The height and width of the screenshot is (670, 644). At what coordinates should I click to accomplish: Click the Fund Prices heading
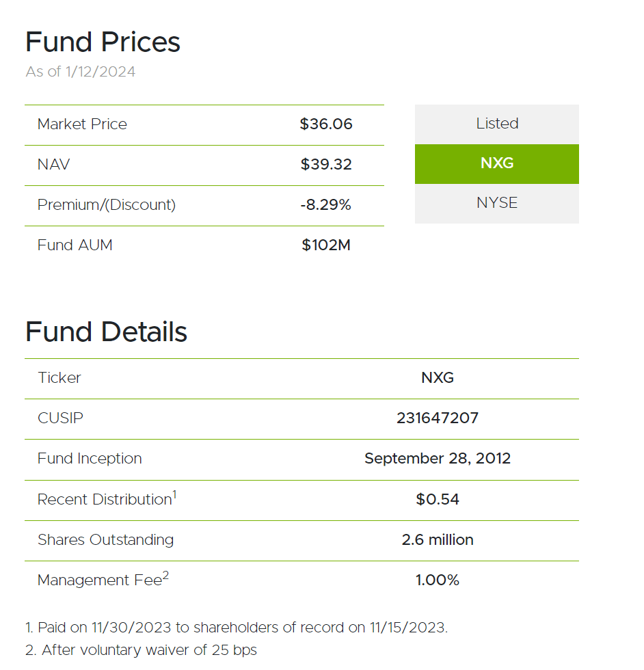(102, 42)
